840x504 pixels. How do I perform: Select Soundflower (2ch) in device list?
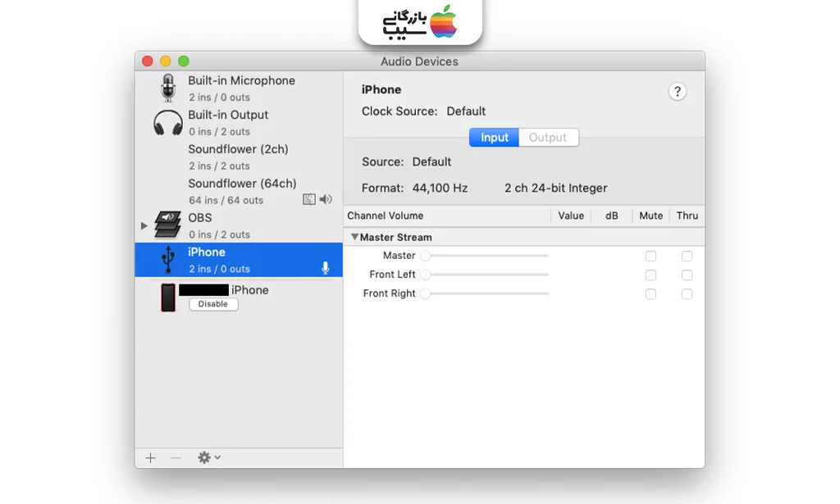pyautogui.click(x=239, y=157)
